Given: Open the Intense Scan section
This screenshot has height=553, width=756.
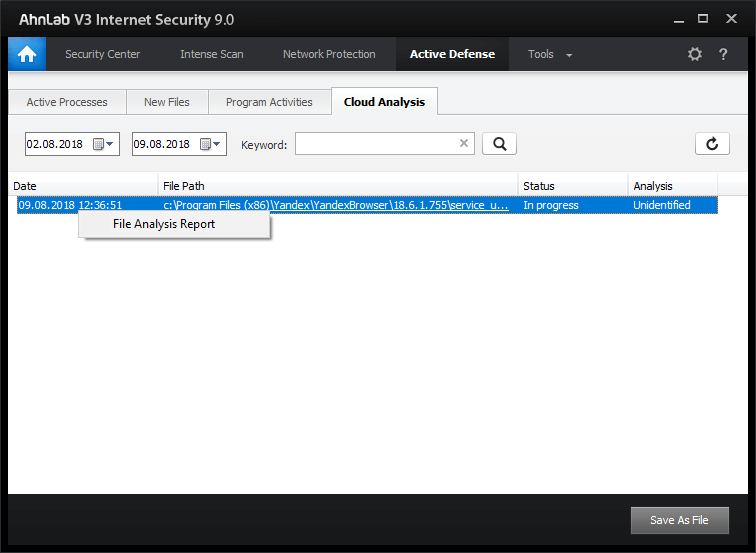Looking at the screenshot, I should tap(212, 54).
